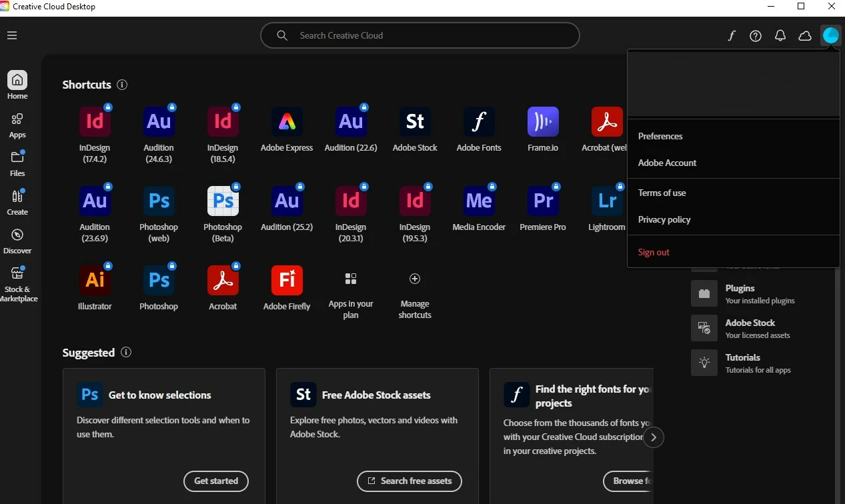This screenshot has width=845, height=504.
Task: Open Adobe Stock shortcut icon
Action: pyautogui.click(x=415, y=121)
